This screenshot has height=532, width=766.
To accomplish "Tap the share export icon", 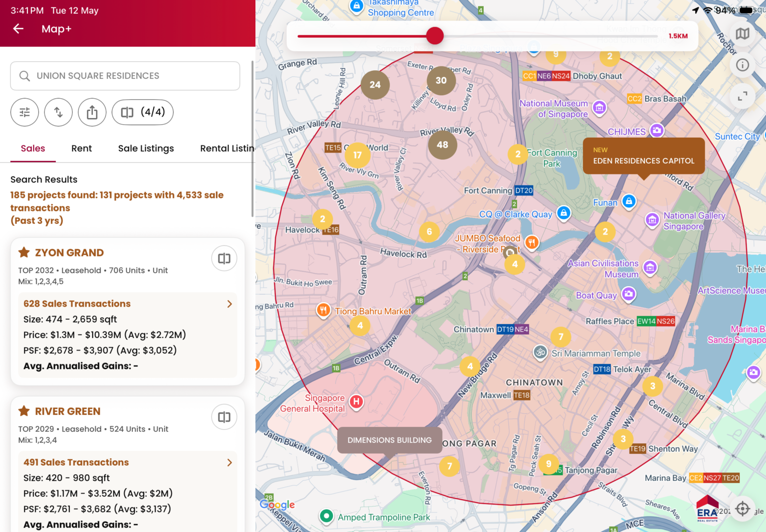I will click(x=92, y=112).
